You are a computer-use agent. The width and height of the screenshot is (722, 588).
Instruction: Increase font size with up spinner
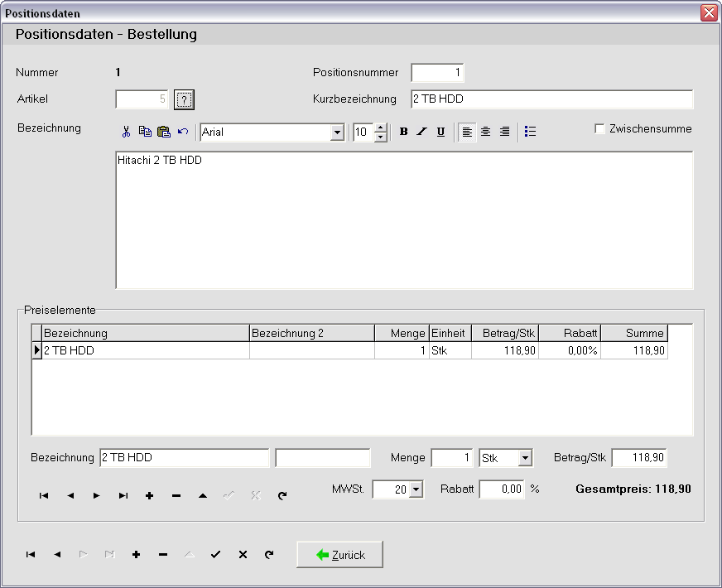coord(380,128)
